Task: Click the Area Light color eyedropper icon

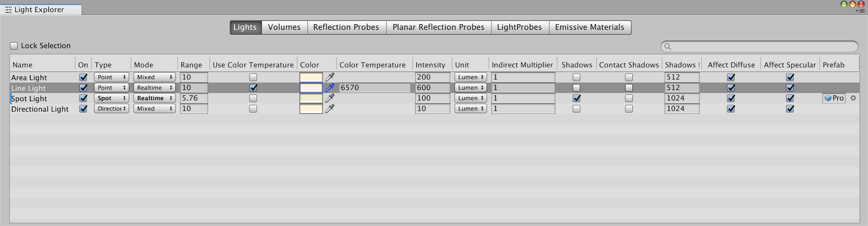Action: point(329,77)
